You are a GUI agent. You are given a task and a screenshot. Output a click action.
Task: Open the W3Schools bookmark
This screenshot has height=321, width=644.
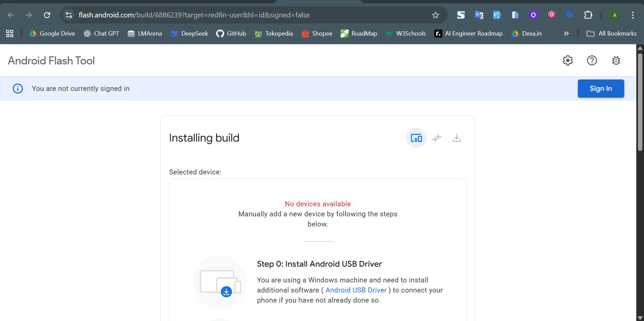pyautogui.click(x=406, y=34)
